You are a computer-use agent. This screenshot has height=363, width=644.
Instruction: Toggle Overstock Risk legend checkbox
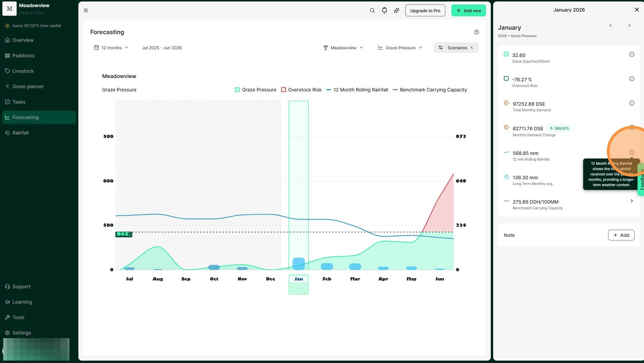(x=284, y=90)
